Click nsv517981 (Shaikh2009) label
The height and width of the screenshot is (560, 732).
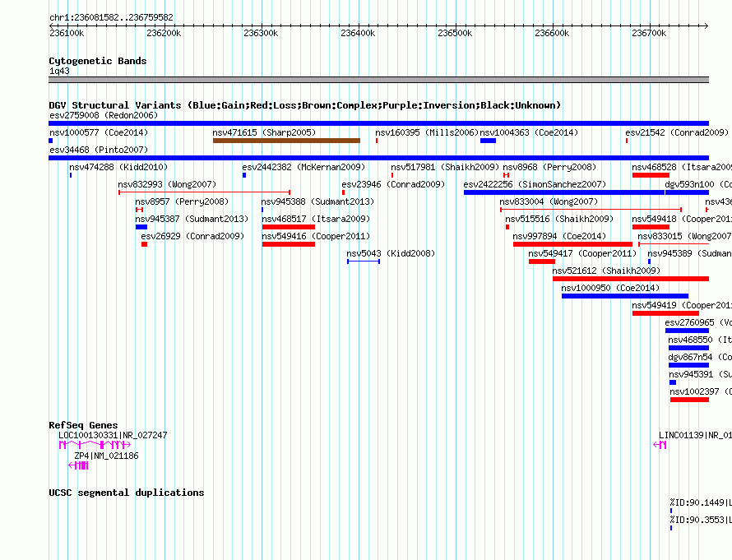(x=445, y=167)
